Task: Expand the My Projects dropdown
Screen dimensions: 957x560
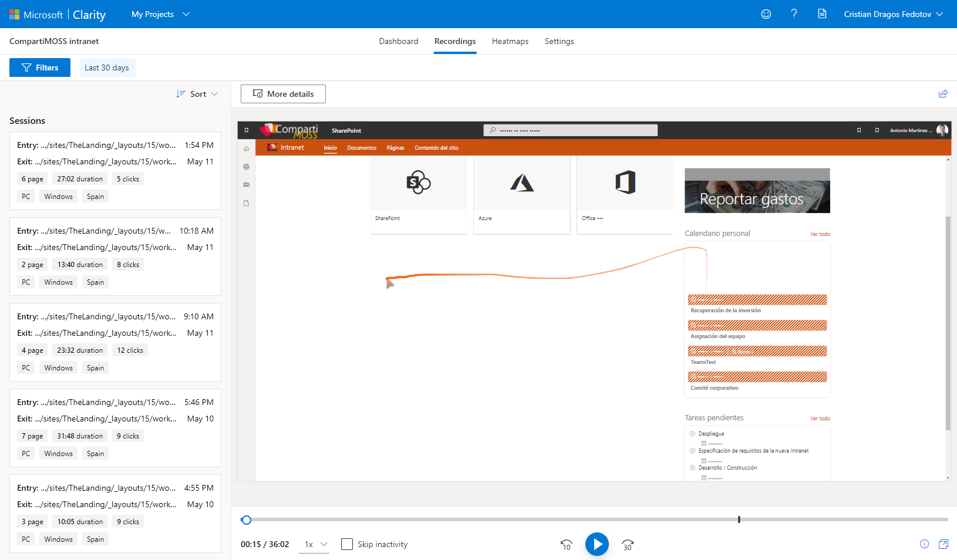Action: coord(160,14)
